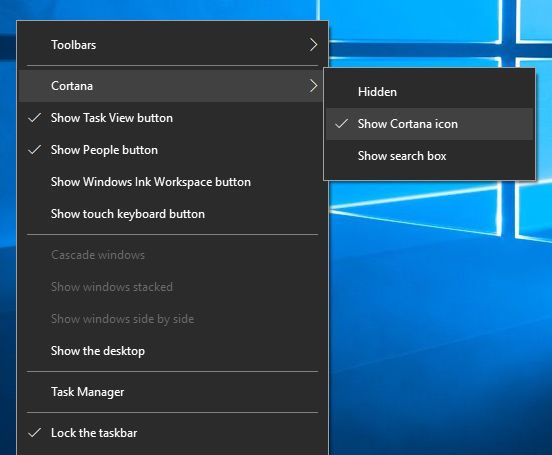This screenshot has width=552, height=455.
Task: Toggle Show People button option
Action: pyautogui.click(x=172, y=150)
